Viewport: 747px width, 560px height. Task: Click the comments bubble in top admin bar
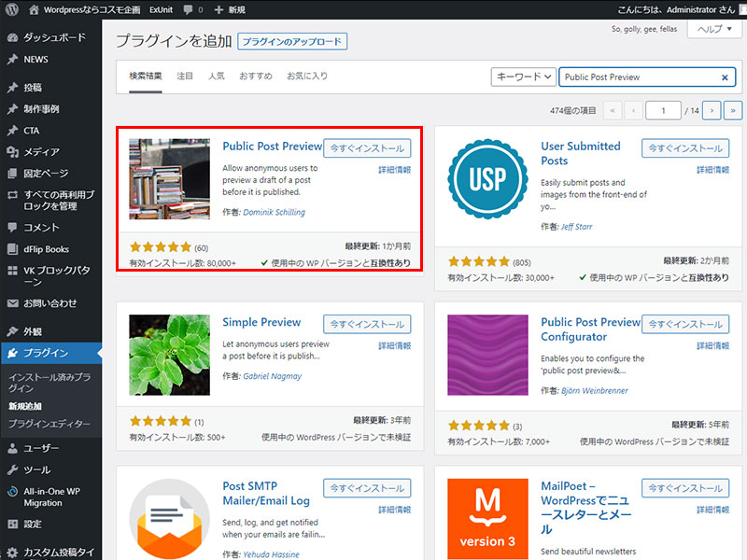point(192,9)
